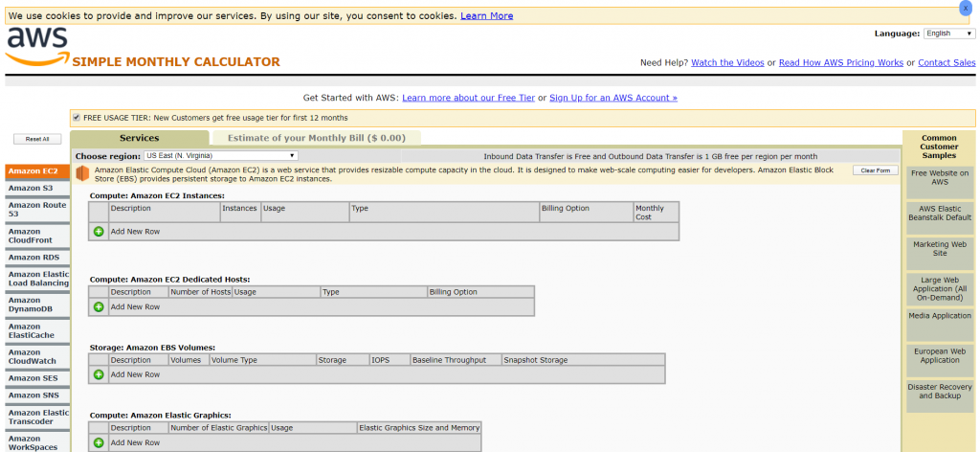Toggle the Free Usage Tier checkbox

[x=77, y=118]
